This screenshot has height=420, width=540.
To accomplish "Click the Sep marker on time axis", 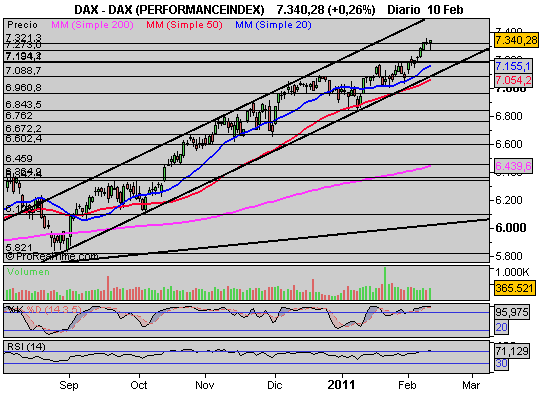I will (69, 385).
